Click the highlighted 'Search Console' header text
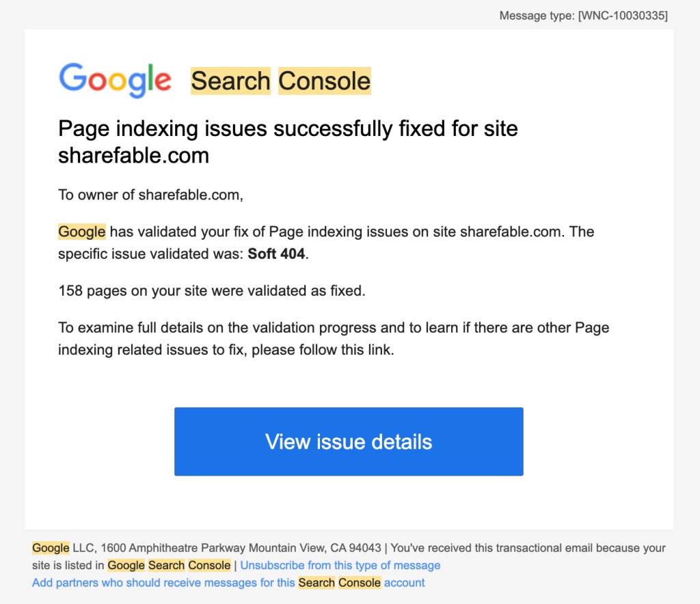The height and width of the screenshot is (604, 700). 282,81
